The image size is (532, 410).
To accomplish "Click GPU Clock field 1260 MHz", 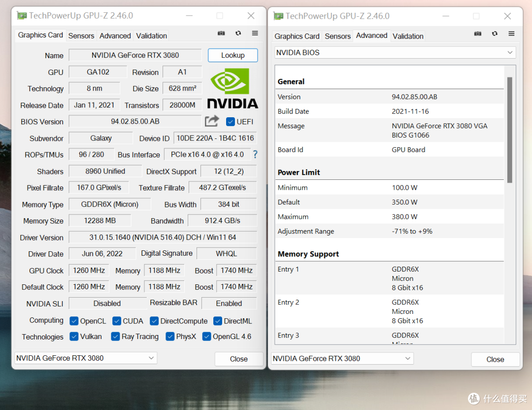I will (89, 270).
